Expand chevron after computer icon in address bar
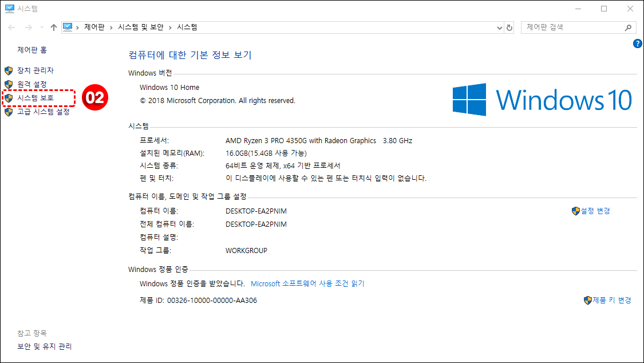The height and width of the screenshot is (363, 644). [x=78, y=27]
